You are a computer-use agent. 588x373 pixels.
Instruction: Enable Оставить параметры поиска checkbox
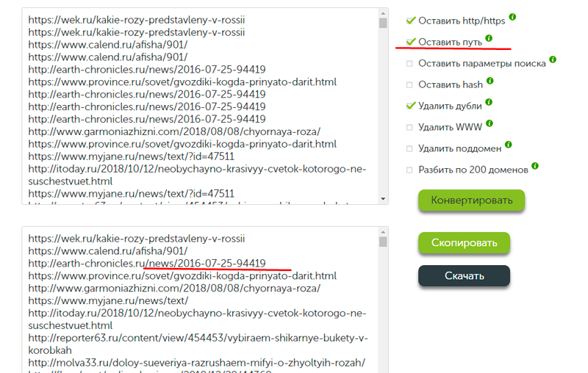pyautogui.click(x=409, y=64)
